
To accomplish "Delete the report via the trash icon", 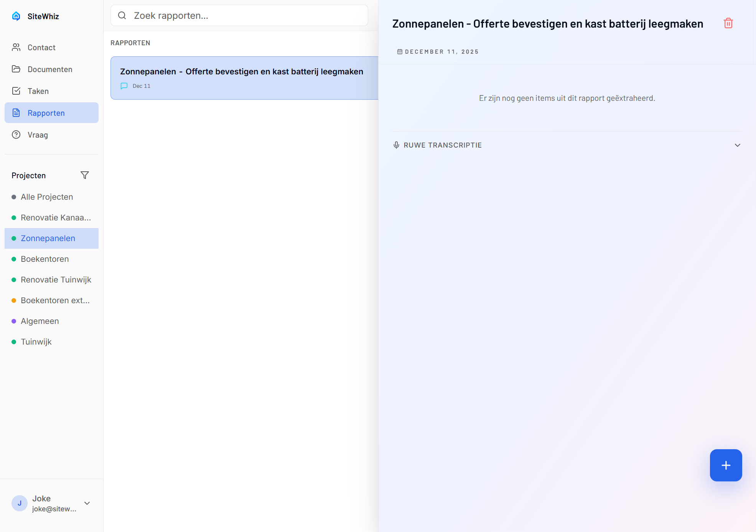I will pos(728,23).
